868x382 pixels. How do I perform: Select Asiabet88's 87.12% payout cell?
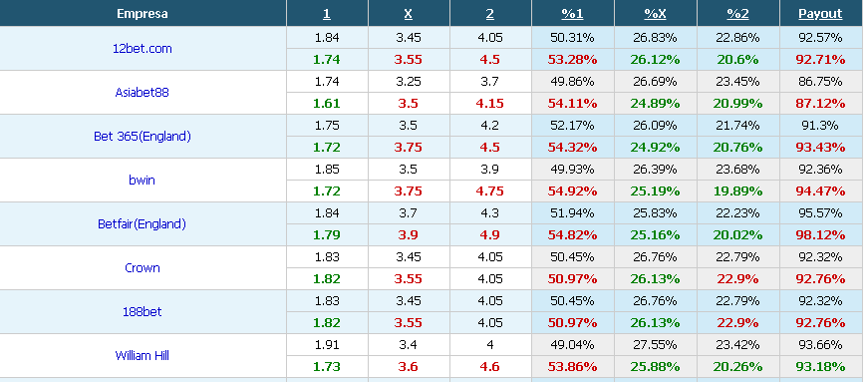(821, 103)
